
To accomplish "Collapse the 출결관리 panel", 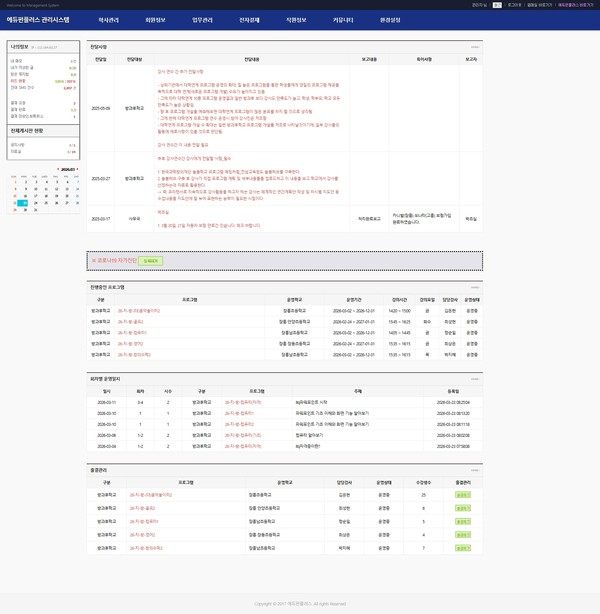I will (x=475, y=470).
